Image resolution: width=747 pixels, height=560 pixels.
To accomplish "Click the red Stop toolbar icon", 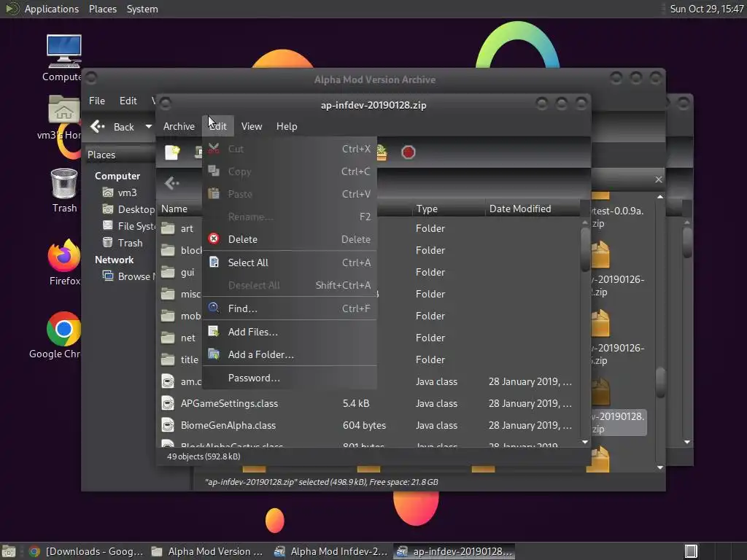I will point(409,152).
